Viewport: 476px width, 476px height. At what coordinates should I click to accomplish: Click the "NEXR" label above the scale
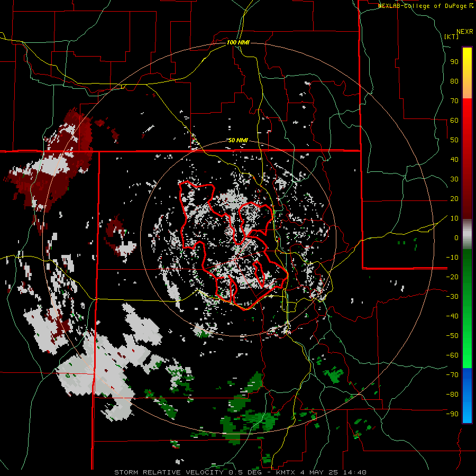pos(465,32)
